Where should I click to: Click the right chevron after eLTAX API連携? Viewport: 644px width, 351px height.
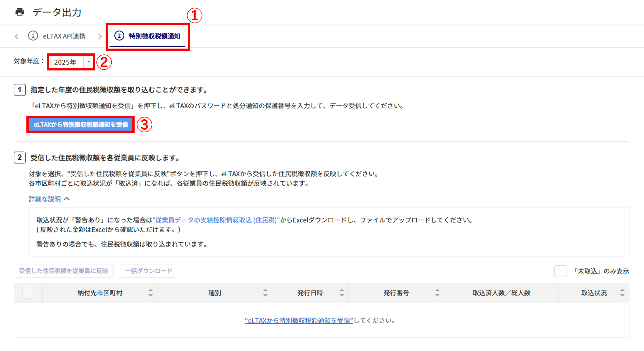coord(100,36)
